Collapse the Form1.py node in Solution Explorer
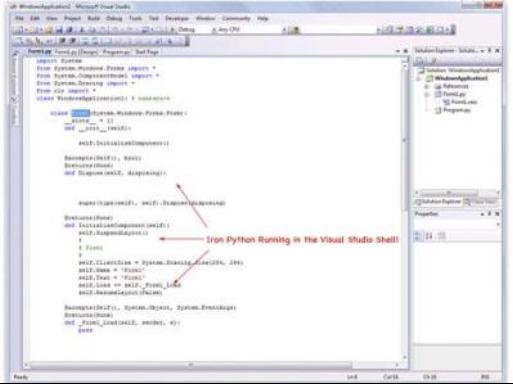This screenshot has width=513, height=384. (x=426, y=94)
